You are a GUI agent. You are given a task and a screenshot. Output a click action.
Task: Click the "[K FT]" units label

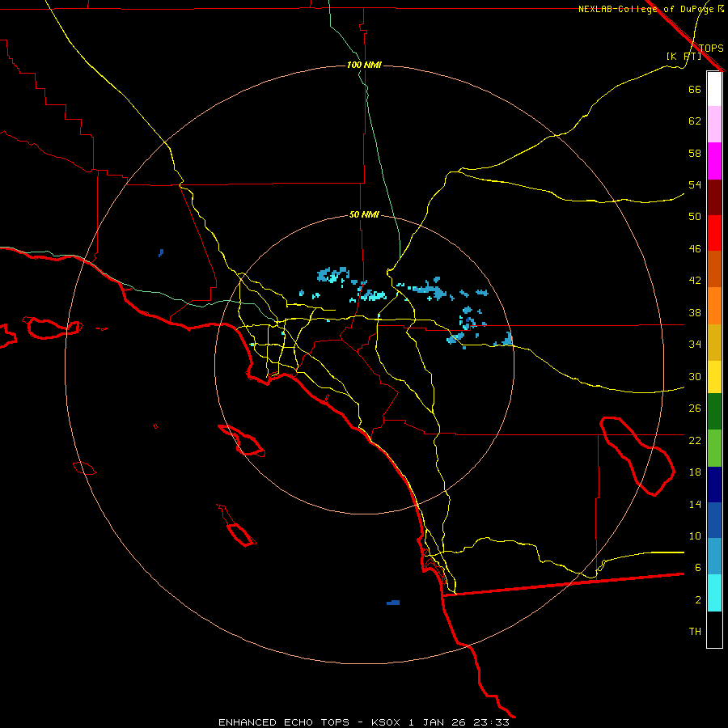684,57
